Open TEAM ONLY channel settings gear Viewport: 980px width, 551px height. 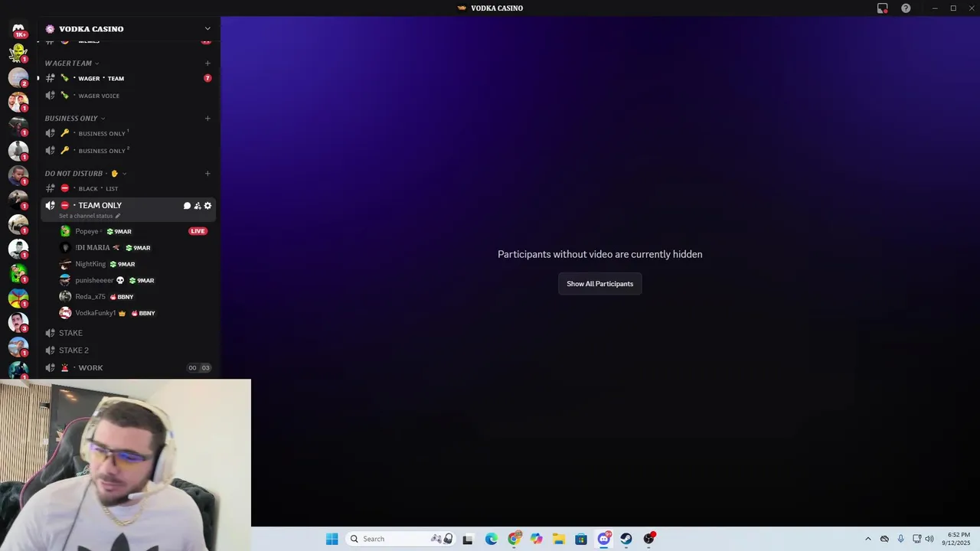[x=207, y=206]
